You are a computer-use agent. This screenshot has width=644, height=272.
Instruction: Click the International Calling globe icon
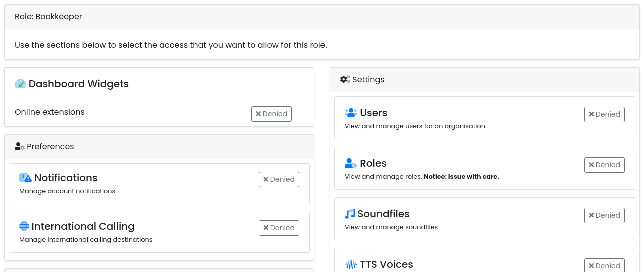click(24, 226)
